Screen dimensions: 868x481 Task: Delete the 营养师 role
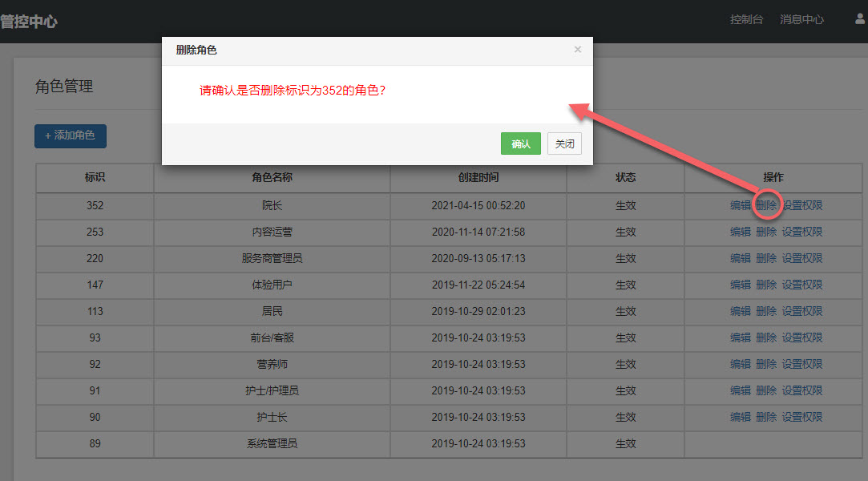[x=766, y=364]
